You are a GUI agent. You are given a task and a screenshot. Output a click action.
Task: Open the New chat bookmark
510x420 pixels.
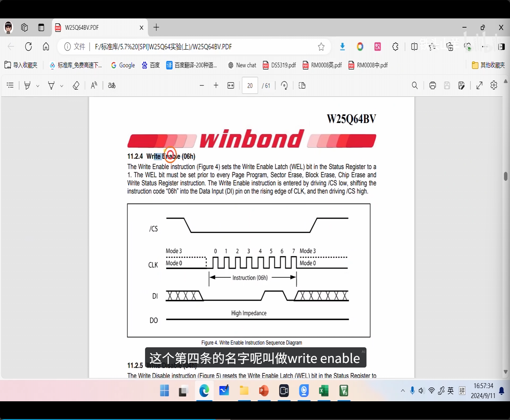coord(242,65)
